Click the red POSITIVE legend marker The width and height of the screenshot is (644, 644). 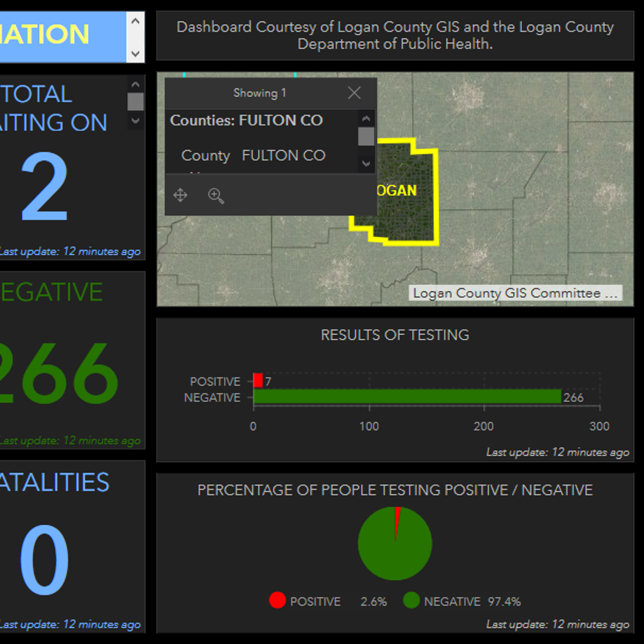(277, 601)
